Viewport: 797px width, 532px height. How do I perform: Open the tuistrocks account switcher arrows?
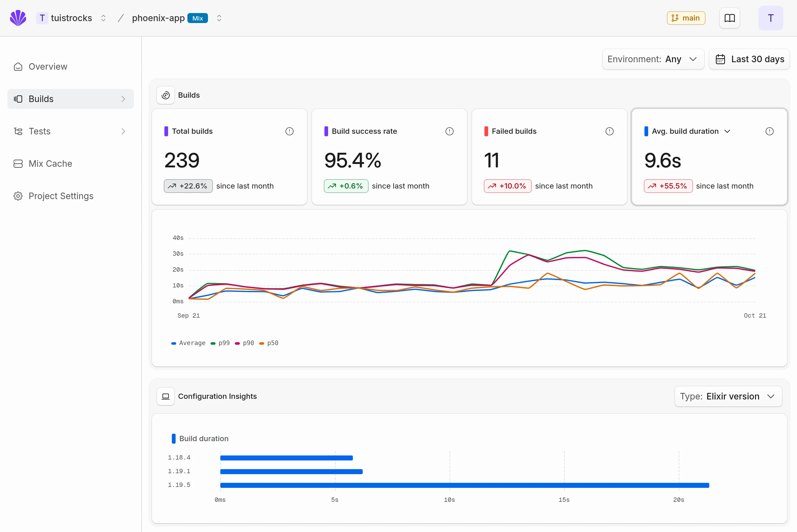[x=103, y=18]
